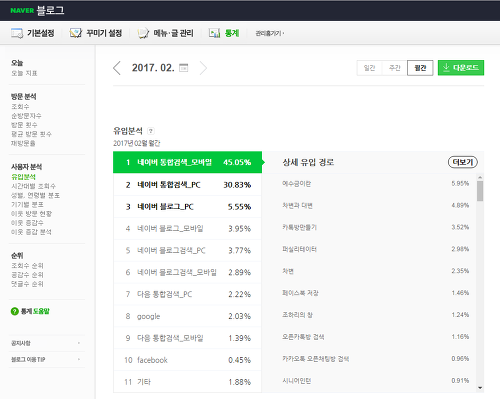This screenshot has height=399, width=500.
Task: Open 순방문자수 in sidebar
Action: (x=26, y=116)
